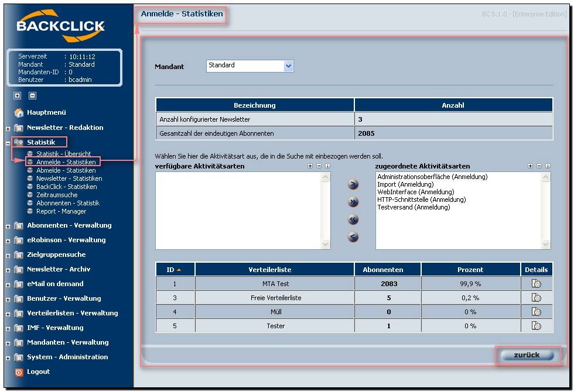Screen dimensions: 574x392
Task: Open details icon for MTA Test row
Action: (x=537, y=284)
